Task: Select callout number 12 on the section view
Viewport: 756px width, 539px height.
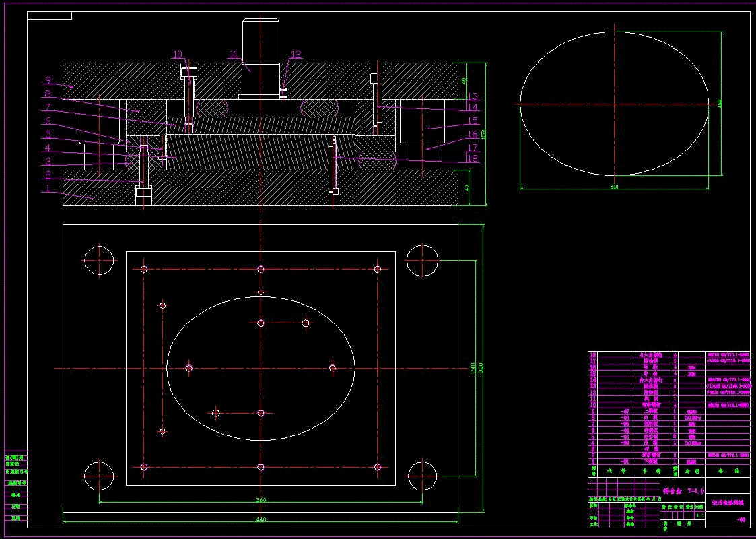Action: pyautogui.click(x=296, y=54)
